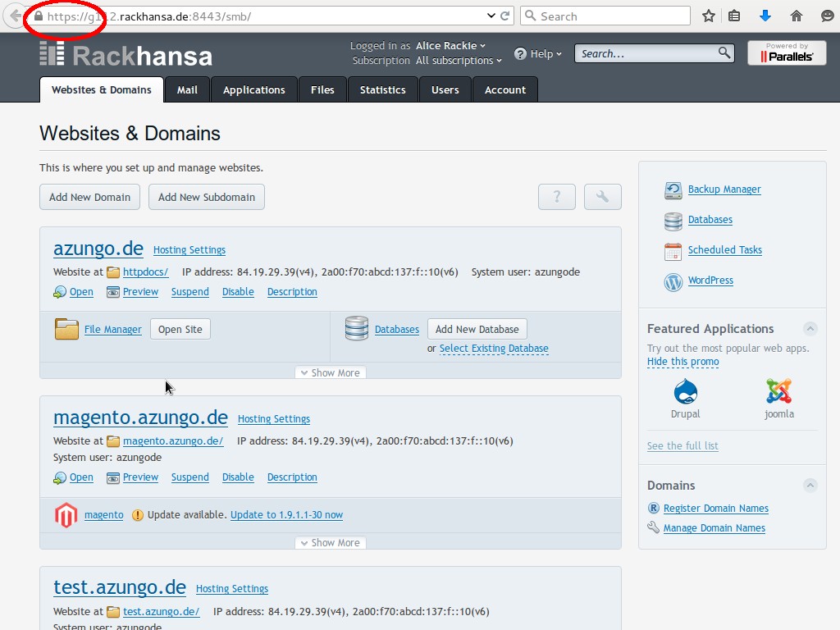Preview the azungo.de website

[x=140, y=292]
